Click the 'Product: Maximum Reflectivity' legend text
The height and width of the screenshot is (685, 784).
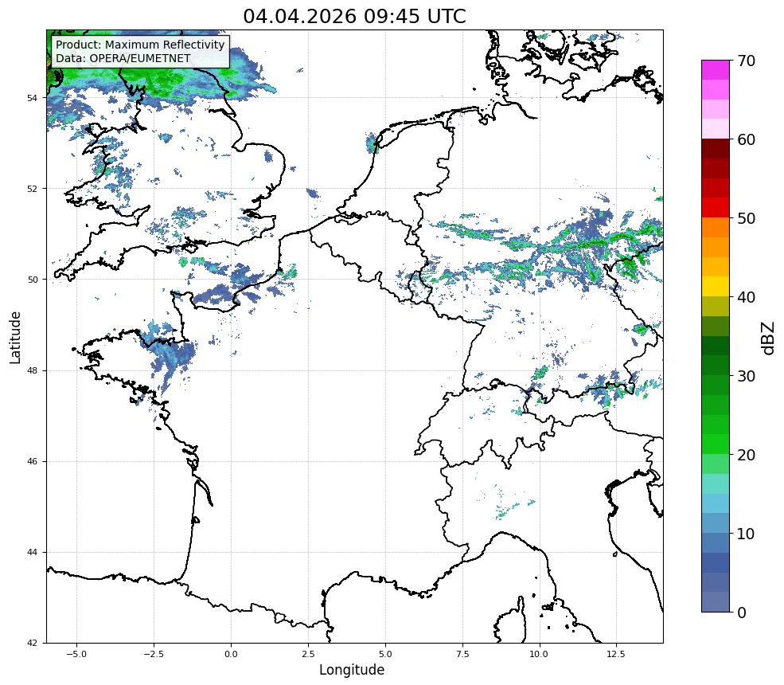pyautogui.click(x=140, y=45)
